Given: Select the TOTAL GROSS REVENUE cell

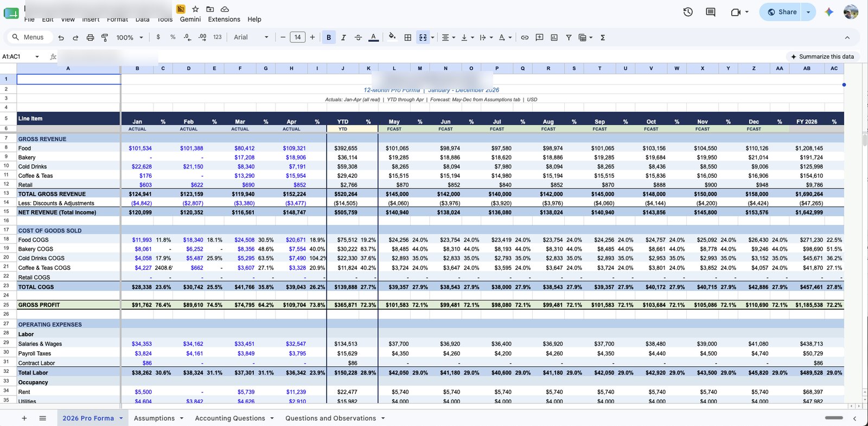Looking at the screenshot, I should click(68, 194).
